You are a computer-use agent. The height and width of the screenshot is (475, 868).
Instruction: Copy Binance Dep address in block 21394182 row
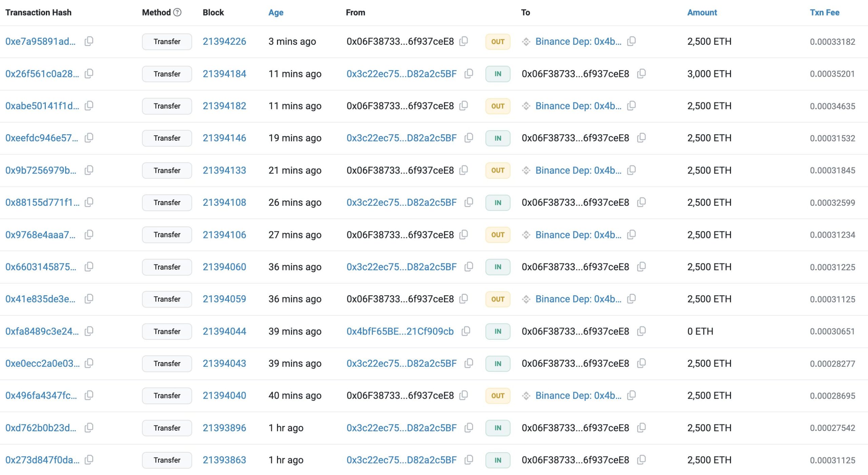coord(631,106)
